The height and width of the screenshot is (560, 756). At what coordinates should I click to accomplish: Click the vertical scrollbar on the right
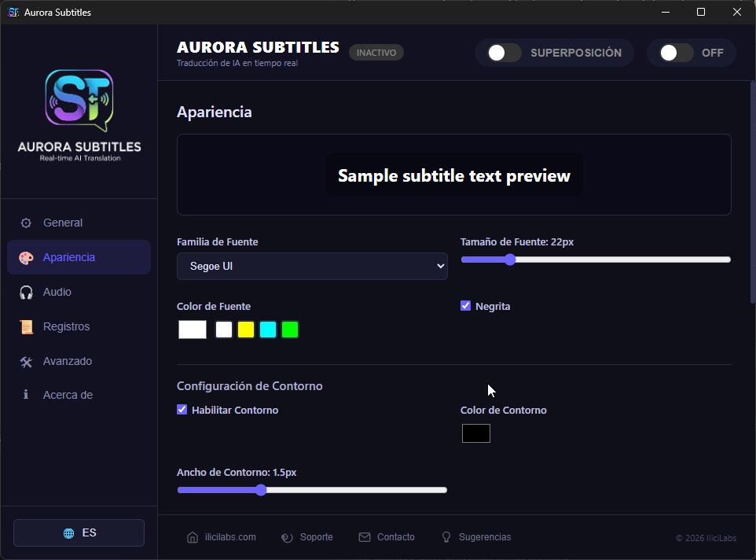tap(753, 193)
